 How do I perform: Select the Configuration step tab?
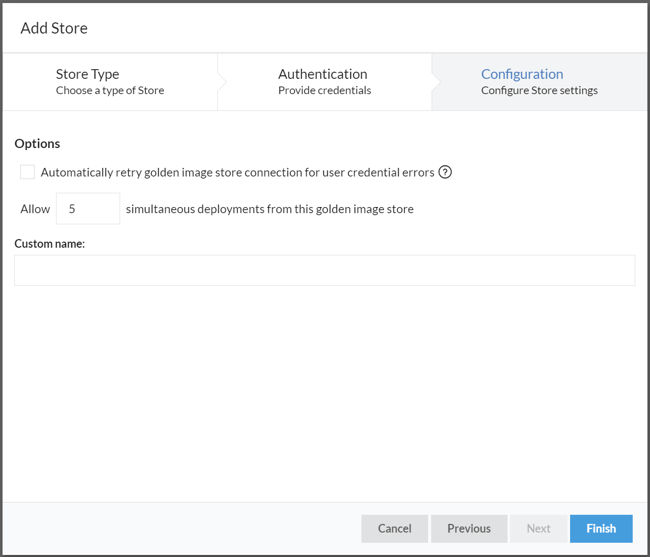pyautogui.click(x=538, y=81)
